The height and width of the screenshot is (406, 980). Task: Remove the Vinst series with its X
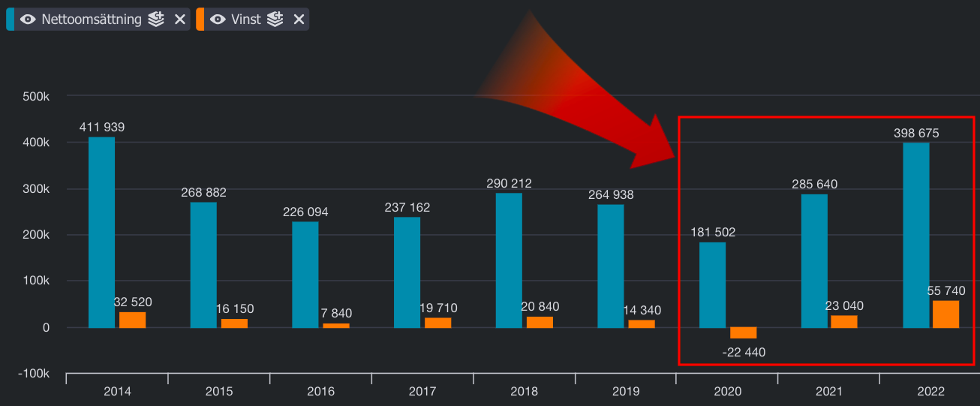tap(299, 20)
